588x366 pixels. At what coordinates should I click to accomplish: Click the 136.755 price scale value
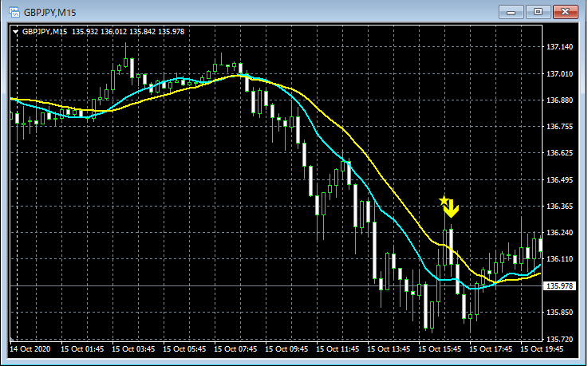(559, 127)
